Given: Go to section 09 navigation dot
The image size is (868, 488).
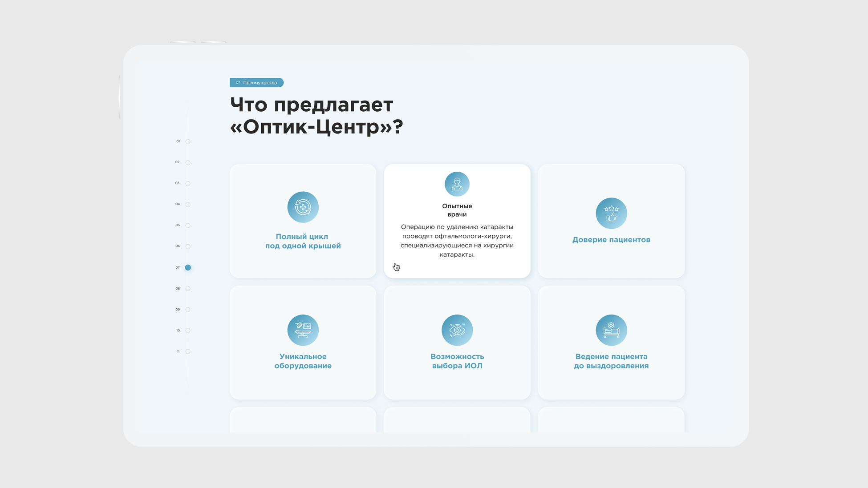Looking at the screenshot, I should pos(188,309).
